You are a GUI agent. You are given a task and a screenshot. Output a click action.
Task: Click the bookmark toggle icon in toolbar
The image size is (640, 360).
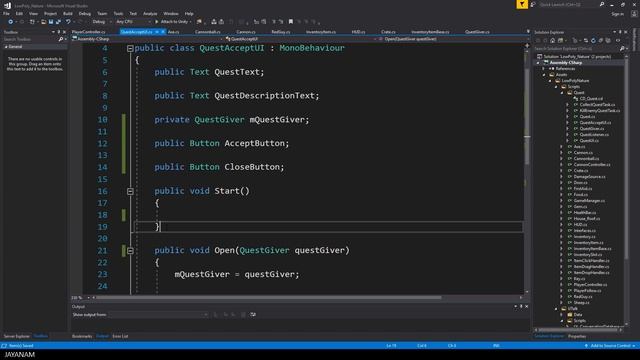click(x=291, y=22)
